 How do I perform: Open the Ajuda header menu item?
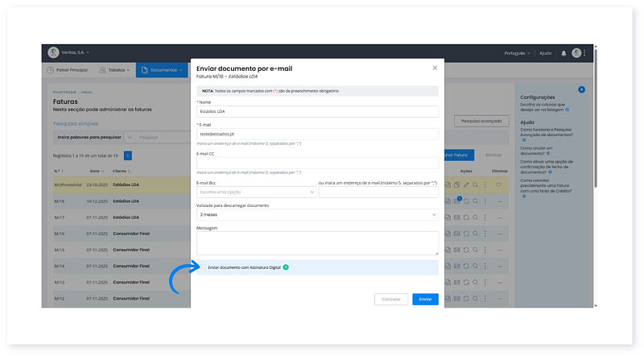tap(545, 53)
